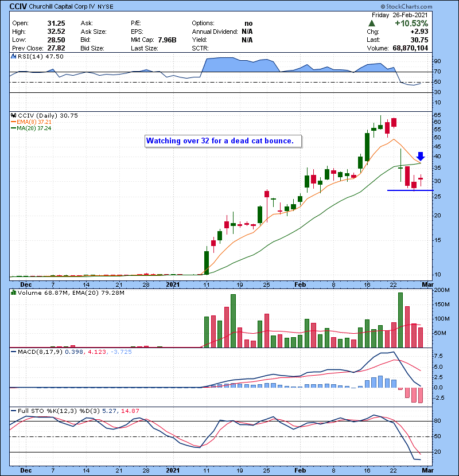The height and width of the screenshot is (476, 459).
Task: Select the green MA(20) legend line marker
Action: click(x=14, y=128)
